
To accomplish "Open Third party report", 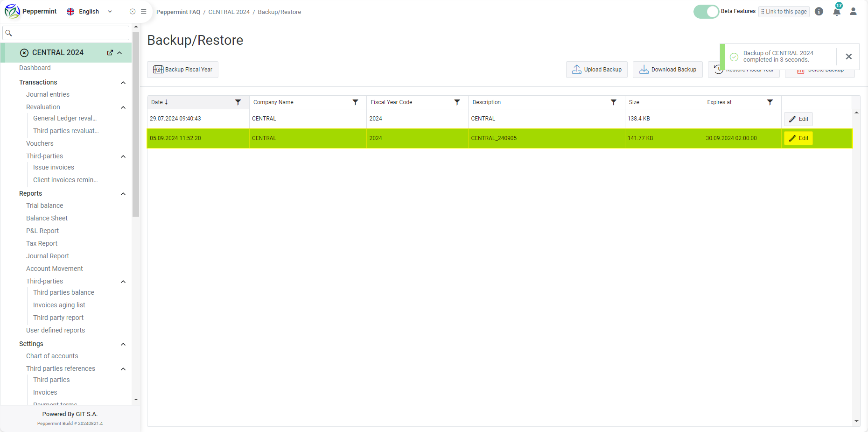I will point(58,318).
